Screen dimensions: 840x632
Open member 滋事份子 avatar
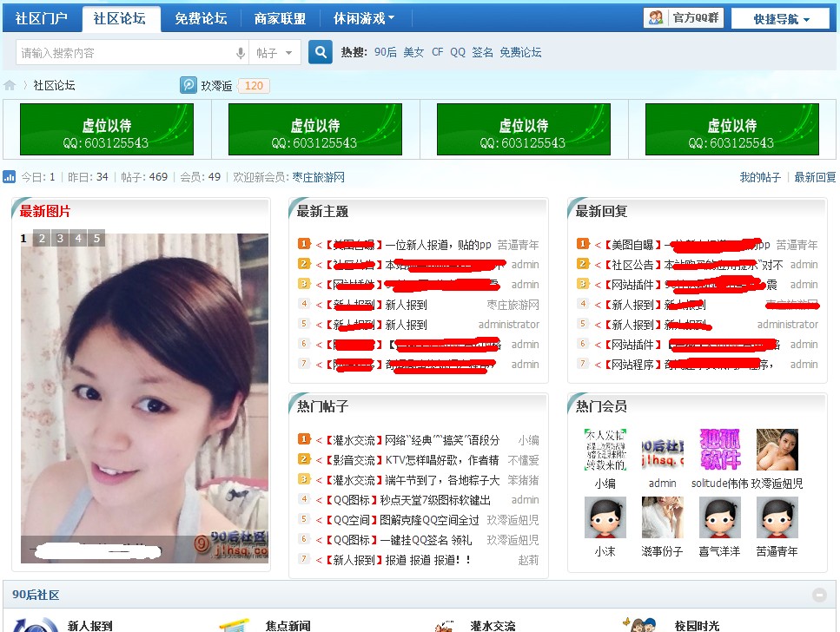[x=663, y=517]
